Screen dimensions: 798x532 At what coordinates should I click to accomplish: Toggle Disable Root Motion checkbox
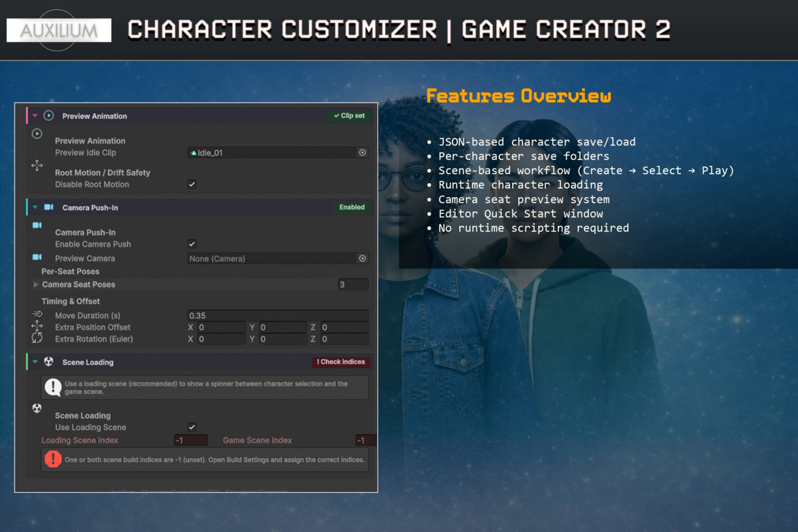point(192,184)
